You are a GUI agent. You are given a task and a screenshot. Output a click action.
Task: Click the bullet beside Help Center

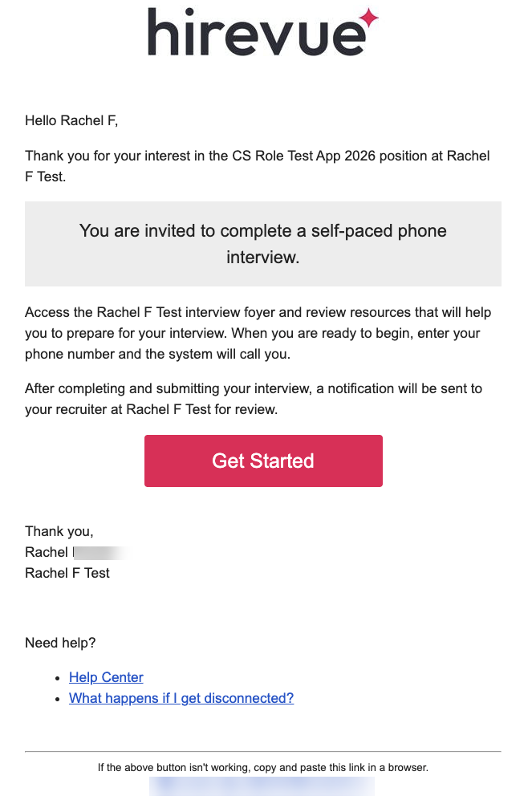57,678
